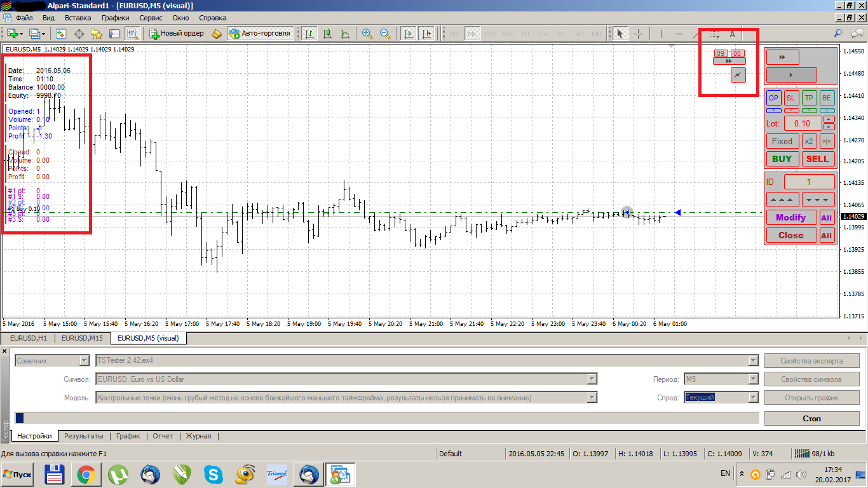Open the MetaEditor book icon
The image size is (868, 488).
tap(217, 33)
